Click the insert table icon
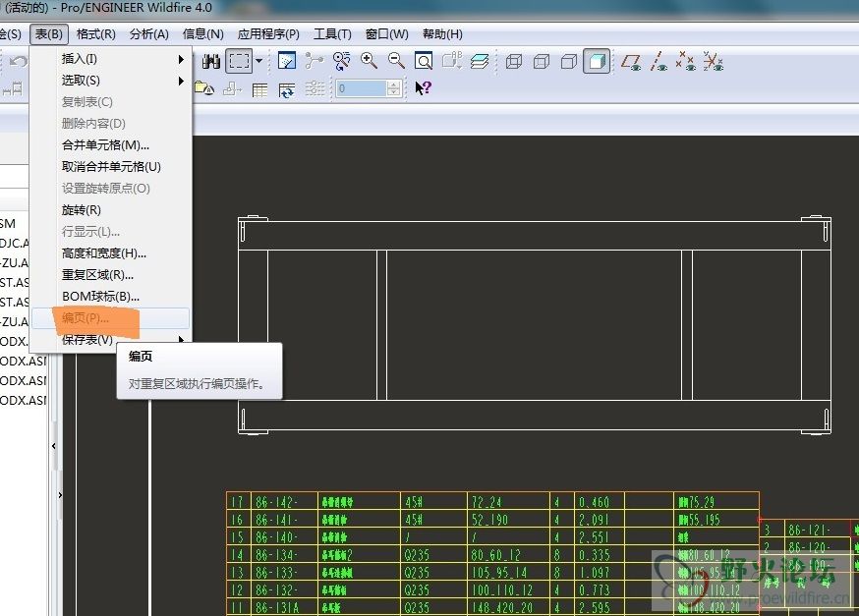Viewport: 859px width, 616px height. point(259,89)
